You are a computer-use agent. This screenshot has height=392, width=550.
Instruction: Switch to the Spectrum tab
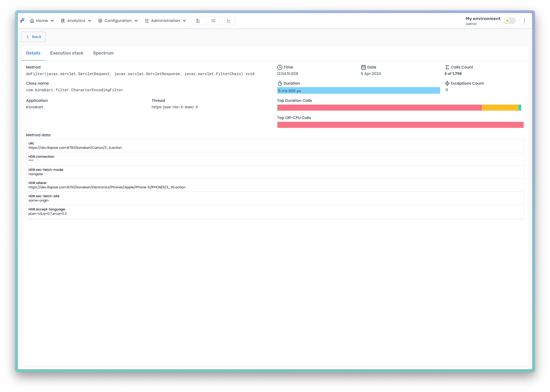point(103,53)
